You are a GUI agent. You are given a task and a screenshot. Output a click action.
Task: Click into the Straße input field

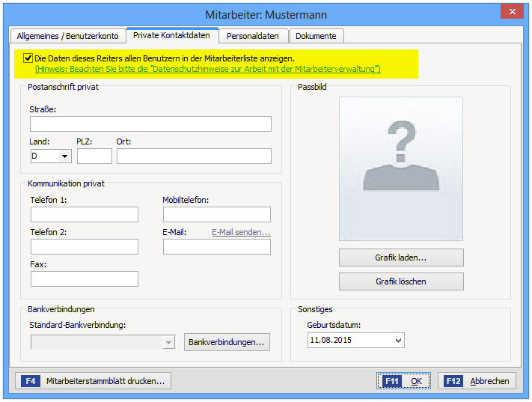[x=150, y=124]
